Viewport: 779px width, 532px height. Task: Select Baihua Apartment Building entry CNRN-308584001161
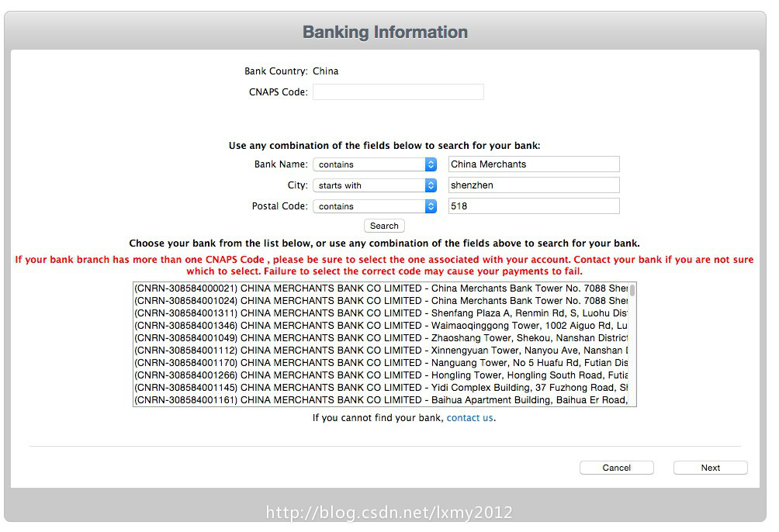point(380,400)
